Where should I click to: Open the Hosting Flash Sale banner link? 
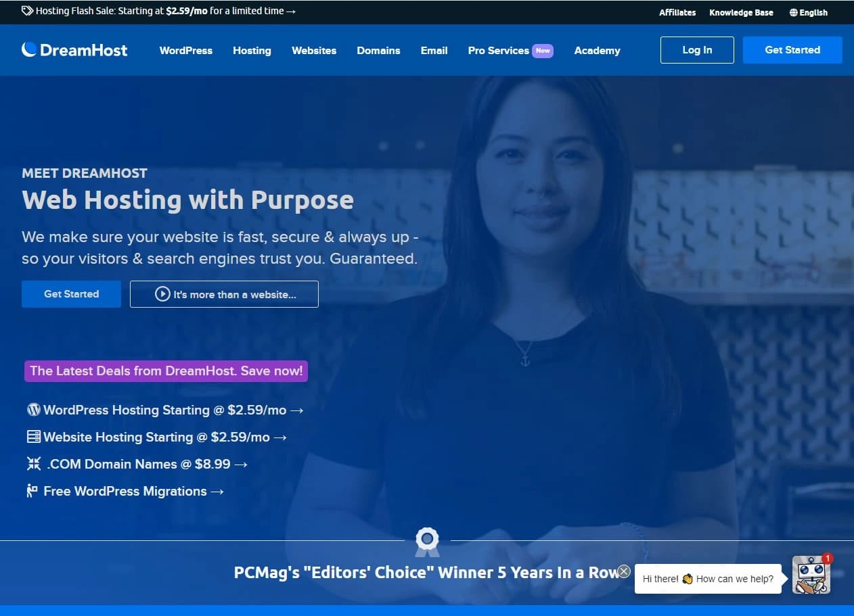coord(159,11)
